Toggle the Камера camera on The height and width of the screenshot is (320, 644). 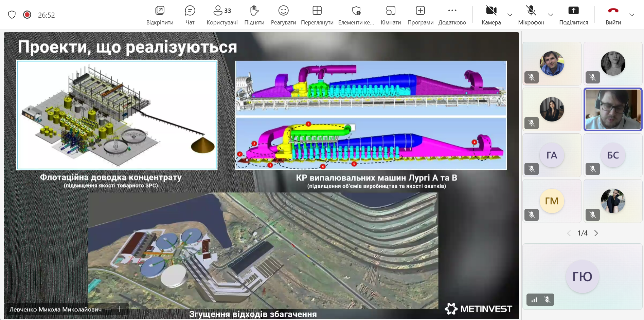(x=491, y=15)
